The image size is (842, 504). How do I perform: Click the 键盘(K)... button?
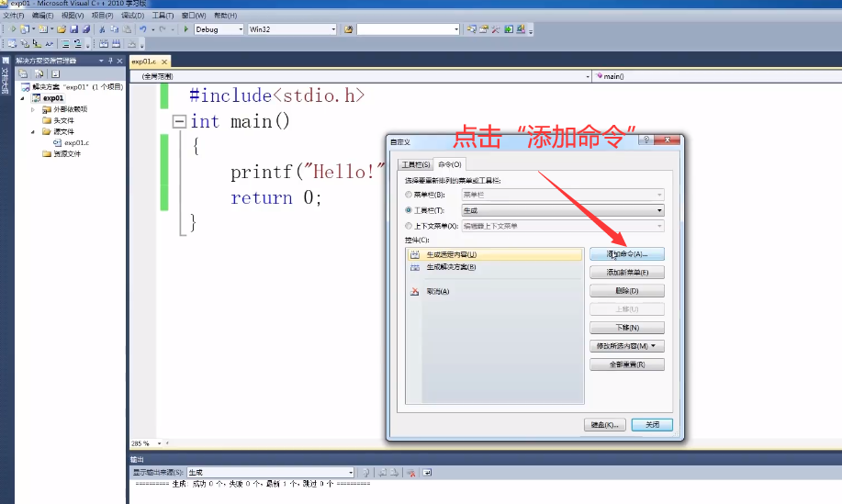[x=605, y=424]
